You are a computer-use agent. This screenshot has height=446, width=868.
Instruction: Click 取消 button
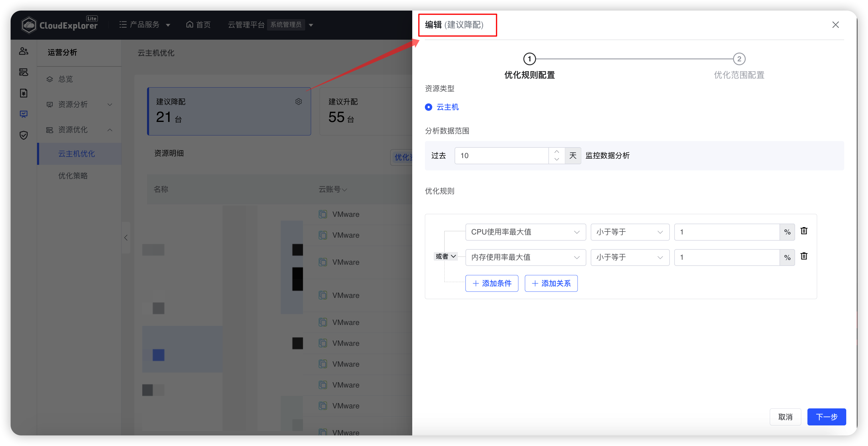785,417
